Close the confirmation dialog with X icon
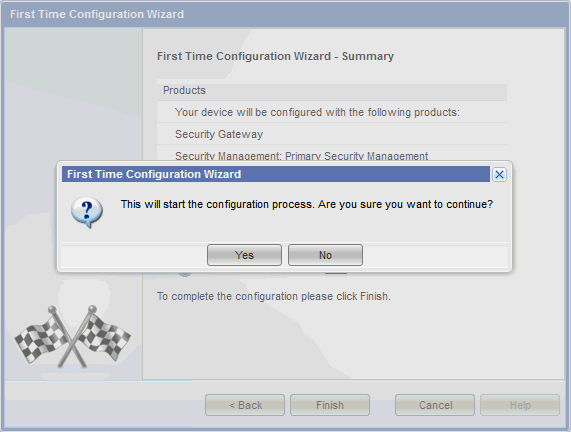The width and height of the screenshot is (571, 432). (x=499, y=174)
